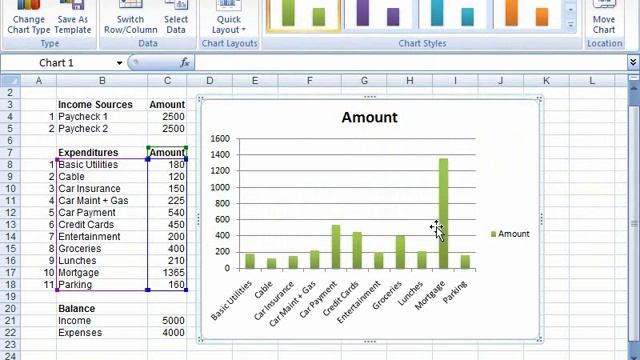Click the Amount legend entry
The height and width of the screenshot is (360, 640).
(x=510, y=234)
